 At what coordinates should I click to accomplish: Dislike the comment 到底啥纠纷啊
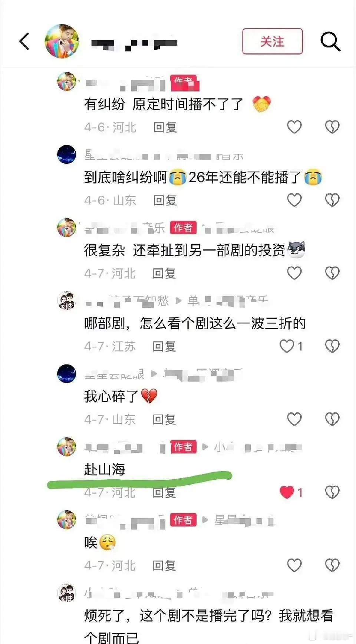point(332,200)
